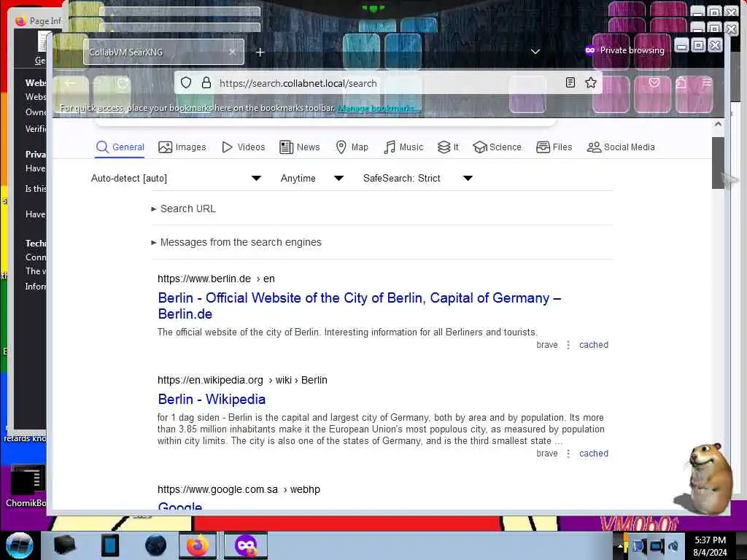This screenshot has width=747, height=560.
Task: Open the ChomikBox desktop shortcut
Action: [26, 486]
